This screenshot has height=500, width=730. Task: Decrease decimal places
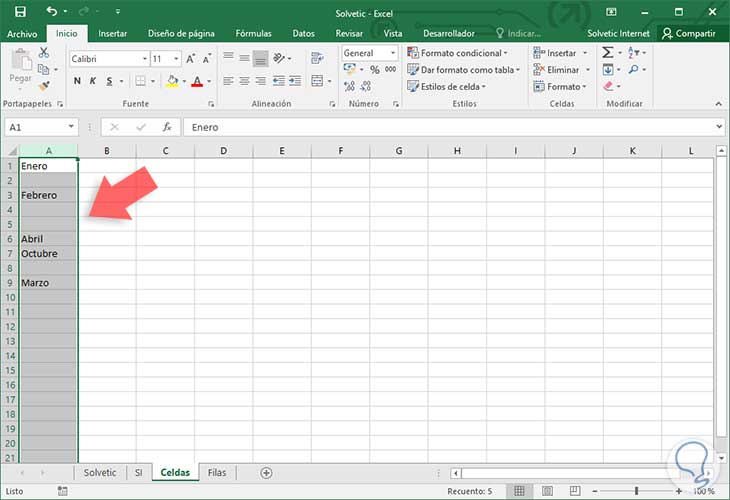click(x=366, y=86)
